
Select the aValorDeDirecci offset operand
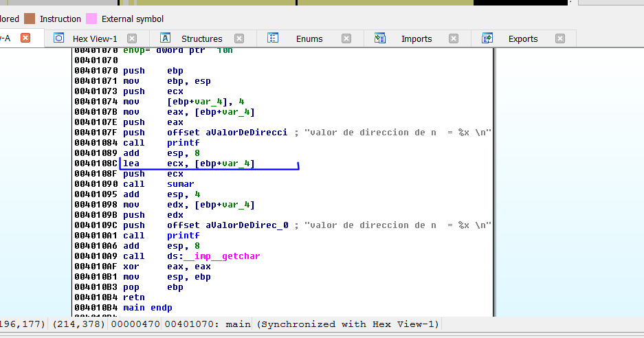[x=246, y=133]
